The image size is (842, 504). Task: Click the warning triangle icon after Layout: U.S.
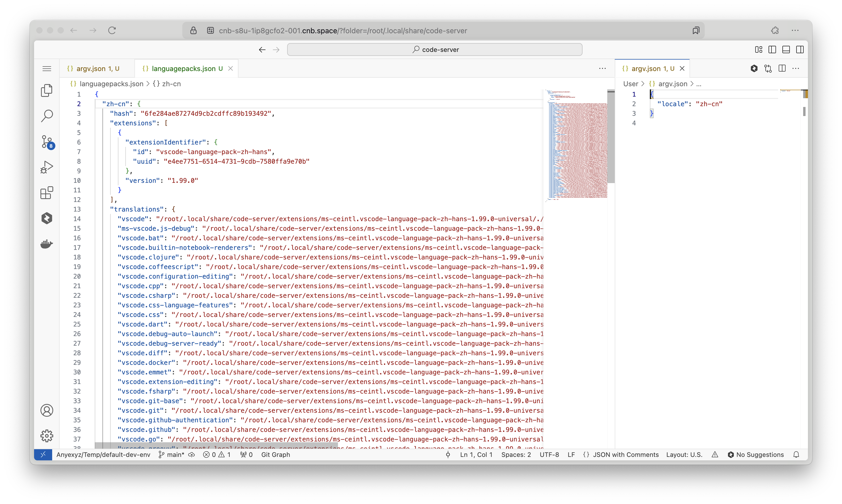tap(715, 455)
